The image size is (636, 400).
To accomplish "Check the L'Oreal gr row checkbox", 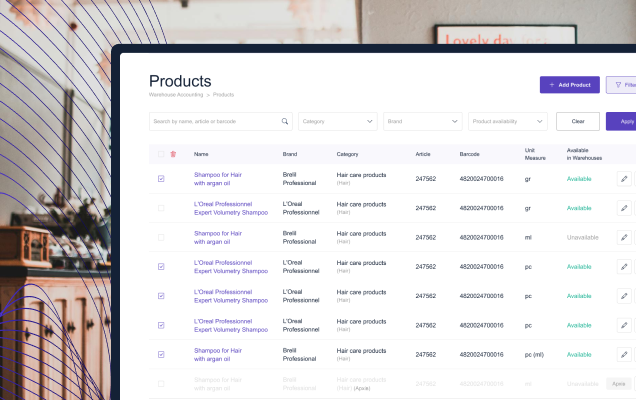I will (161, 208).
